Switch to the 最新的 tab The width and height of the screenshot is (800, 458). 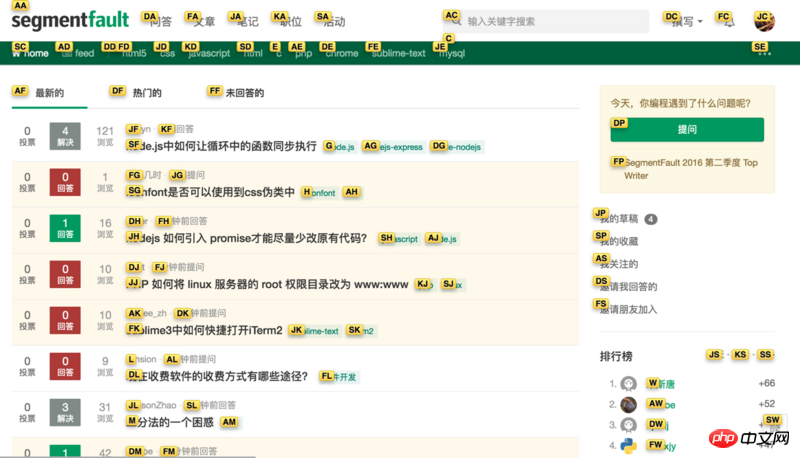click(x=49, y=93)
